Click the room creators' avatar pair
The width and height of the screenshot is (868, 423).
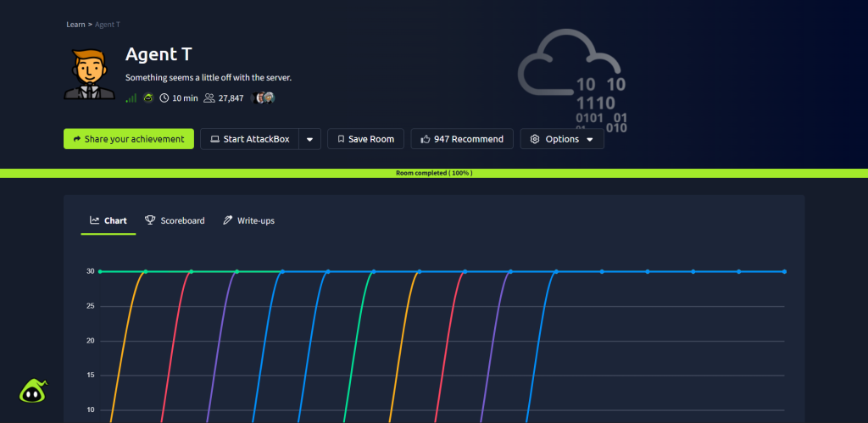[265, 98]
